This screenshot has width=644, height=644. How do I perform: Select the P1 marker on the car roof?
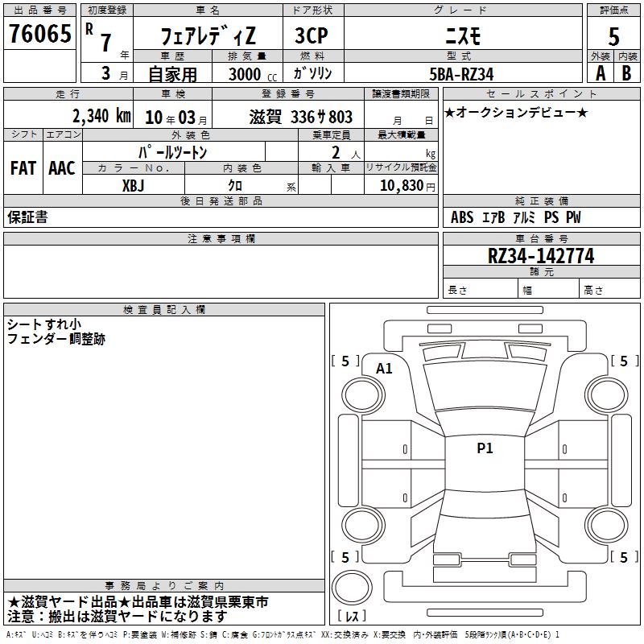[x=485, y=448]
